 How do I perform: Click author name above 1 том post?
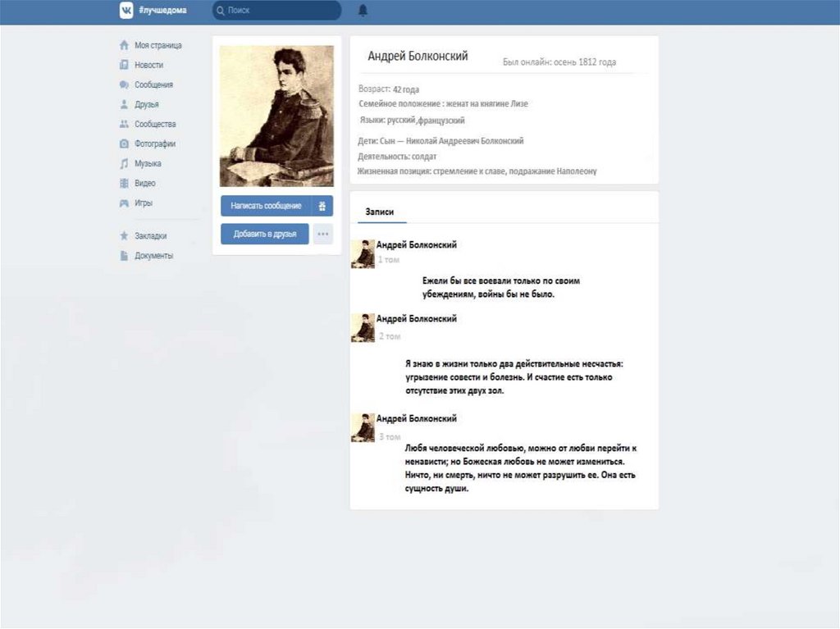pyautogui.click(x=416, y=245)
